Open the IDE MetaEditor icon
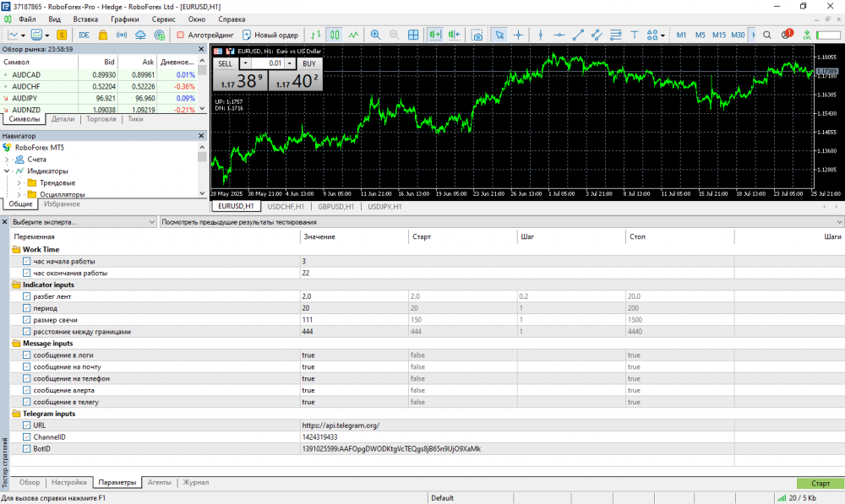The height and width of the screenshot is (504, 845). point(84,35)
